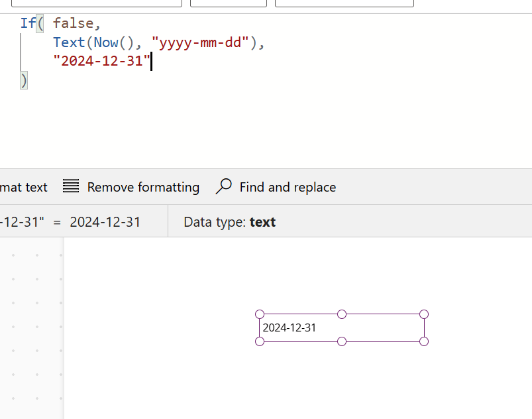
Task: Click the "yyyy-mm-dd" format string
Action: (x=200, y=42)
